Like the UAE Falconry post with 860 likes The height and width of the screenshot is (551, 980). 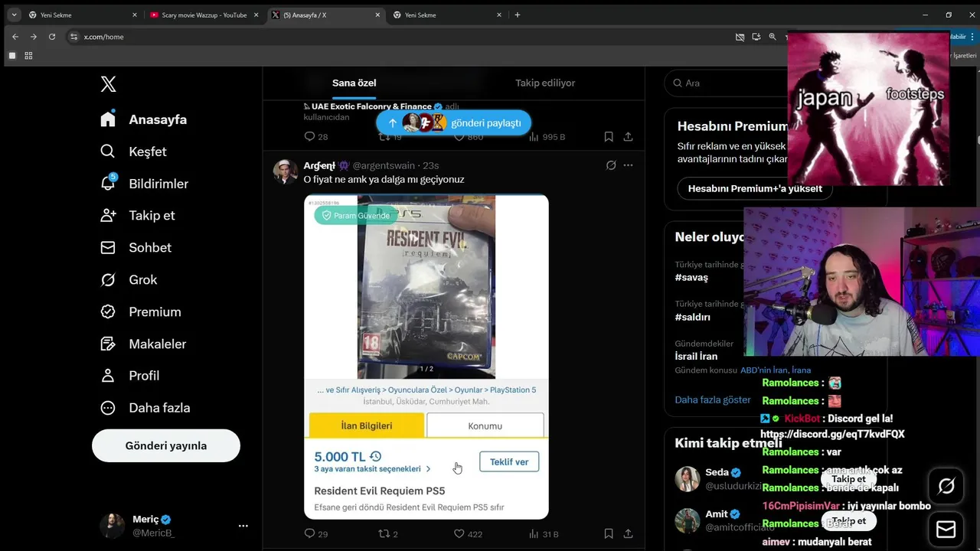click(468, 137)
